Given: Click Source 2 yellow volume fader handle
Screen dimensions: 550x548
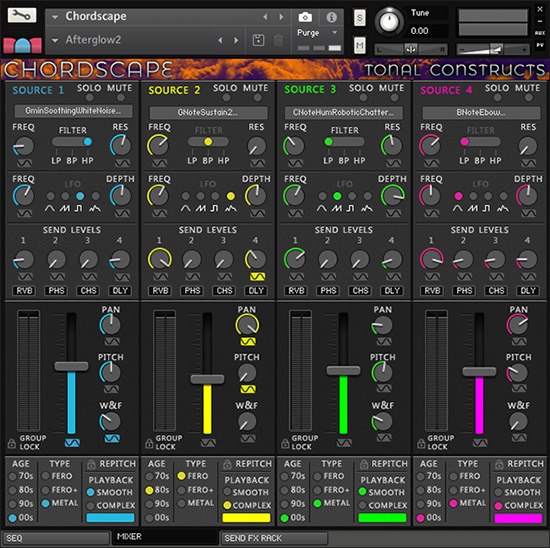Looking at the screenshot, I should [x=207, y=379].
